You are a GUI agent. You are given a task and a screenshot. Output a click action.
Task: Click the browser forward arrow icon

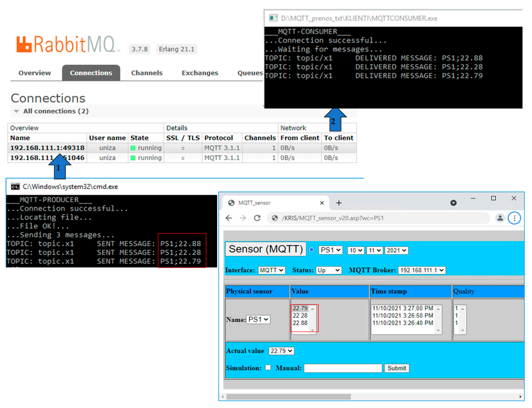pos(243,218)
